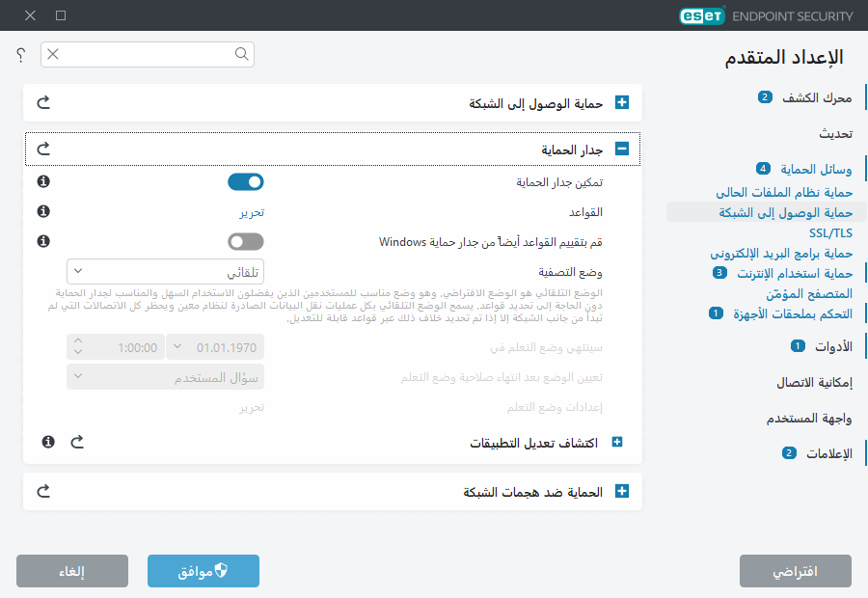Click inside the search input field
The image size is (868, 598).
tap(145, 55)
